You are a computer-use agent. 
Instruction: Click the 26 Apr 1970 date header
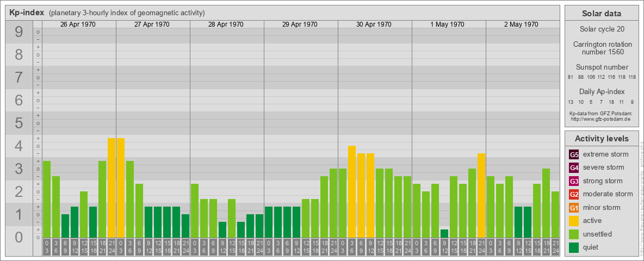(x=78, y=24)
